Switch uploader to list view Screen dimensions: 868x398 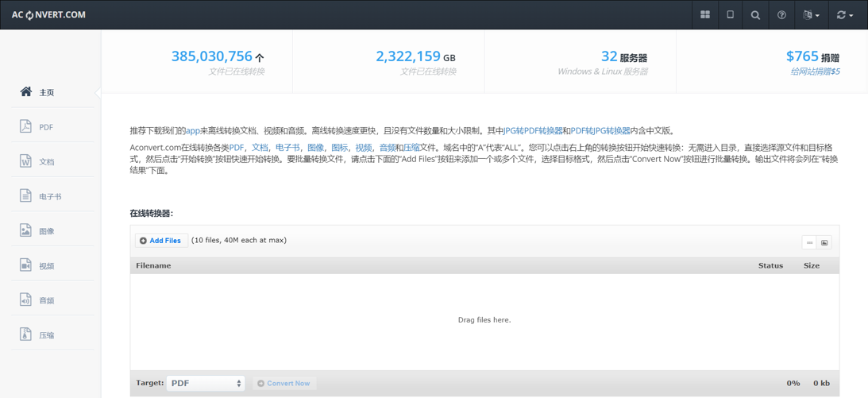pos(809,242)
